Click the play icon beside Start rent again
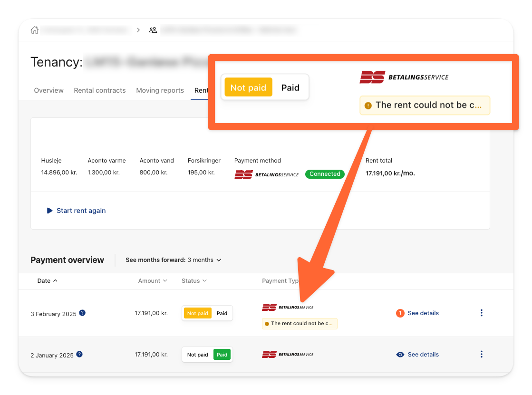 click(x=49, y=211)
